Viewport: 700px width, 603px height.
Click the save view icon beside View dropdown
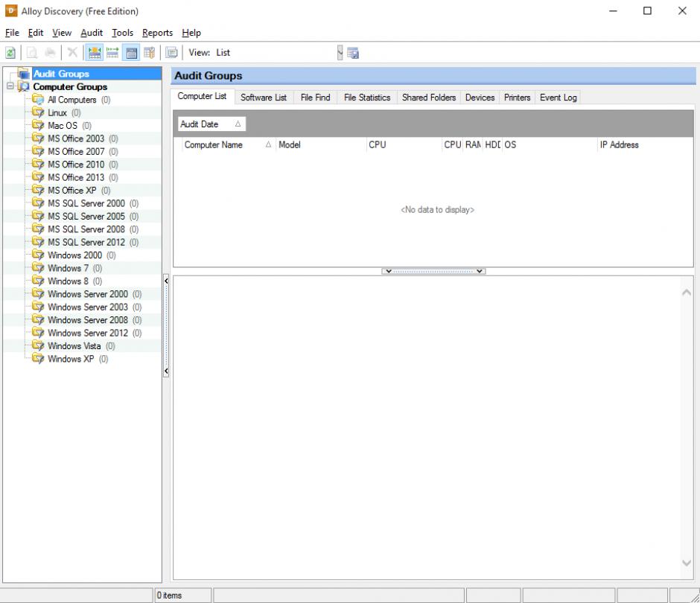click(353, 53)
